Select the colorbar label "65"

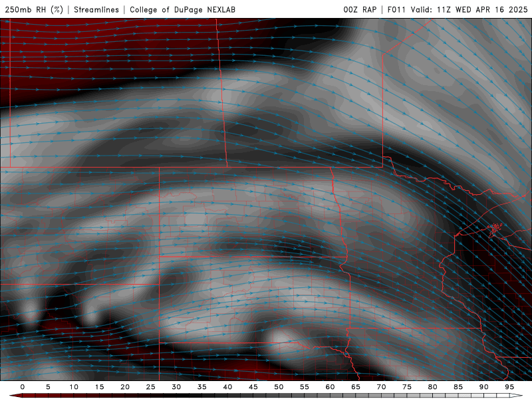[x=356, y=387]
